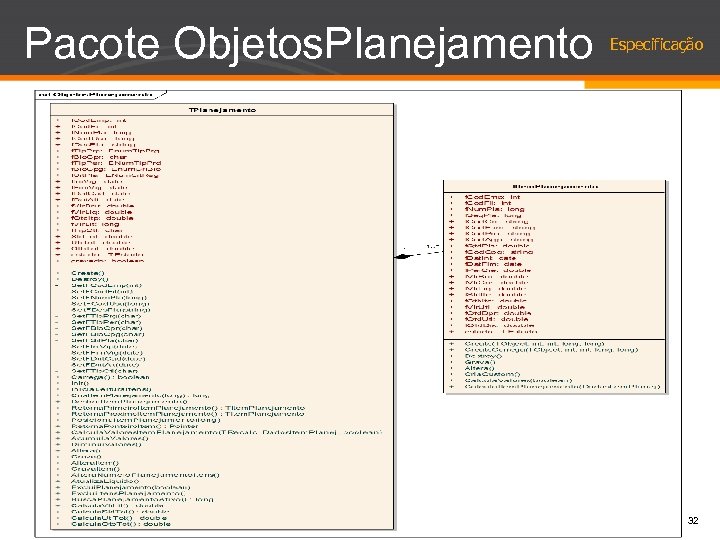The width and height of the screenshot is (720, 540).
Task: Click 'fVlrUti: double' in TItemPlanejamento
Action: pos(495,307)
